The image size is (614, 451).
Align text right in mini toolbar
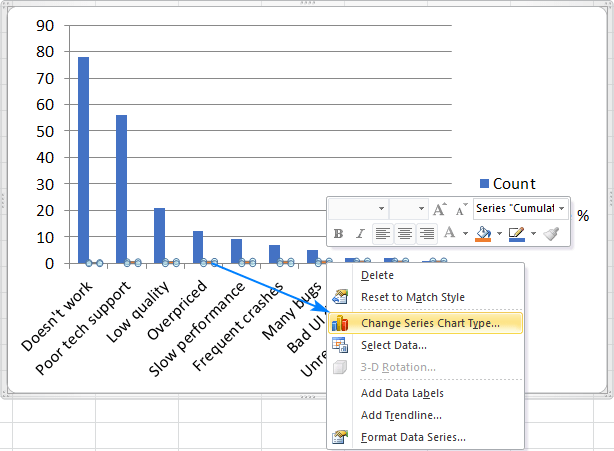point(427,234)
